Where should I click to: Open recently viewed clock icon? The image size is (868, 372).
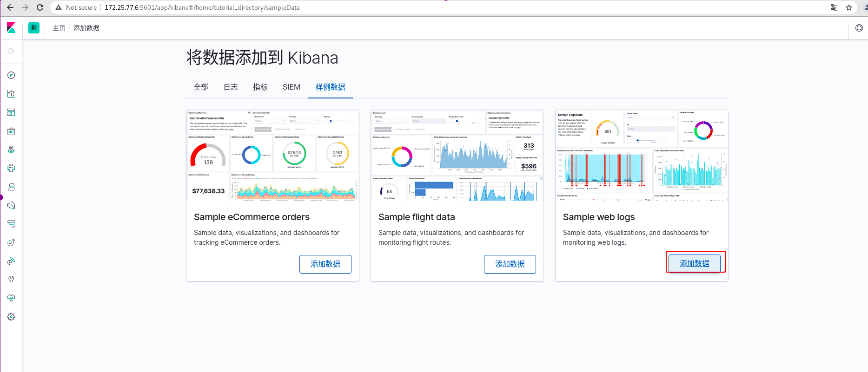11,52
